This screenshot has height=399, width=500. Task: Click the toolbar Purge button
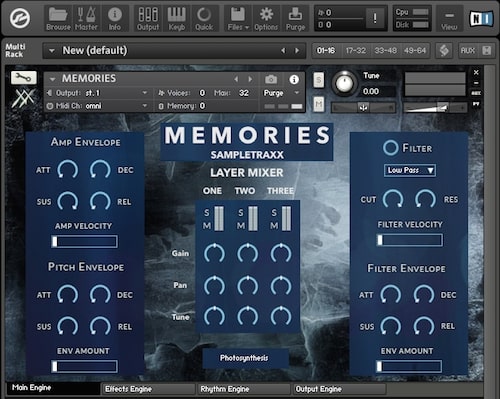click(x=295, y=19)
